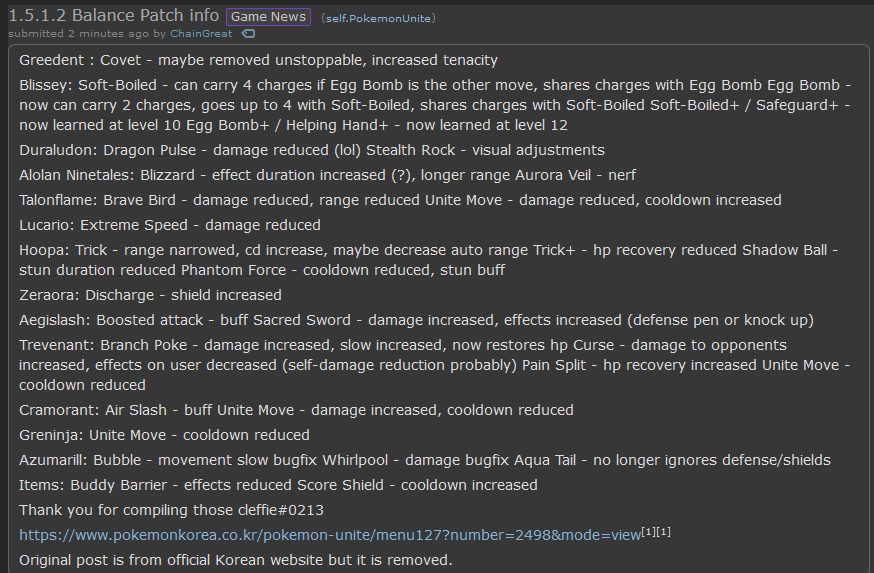Click the Greninja Unite Move line

[164, 435]
